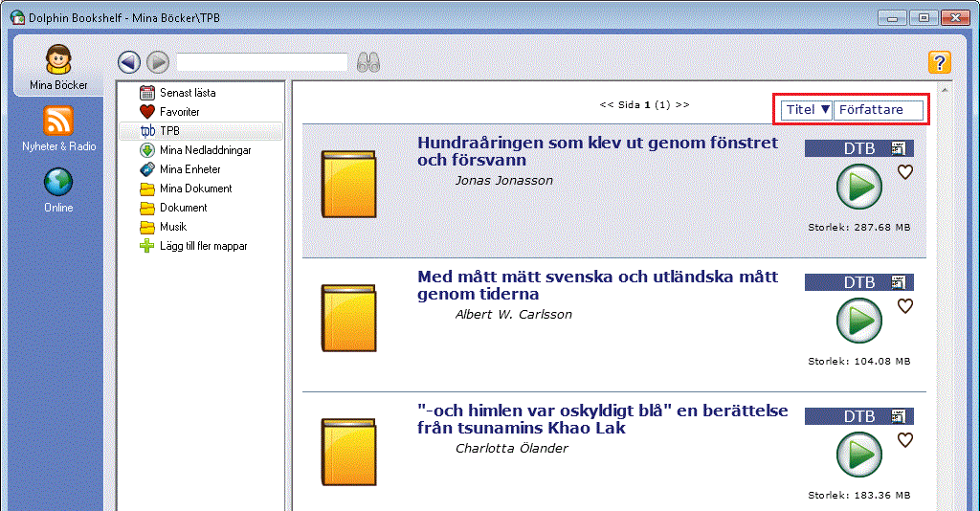Screen dimensions: 980x511
Task: Open title Med mått mätt svenska och utländska mått
Action: (x=597, y=285)
